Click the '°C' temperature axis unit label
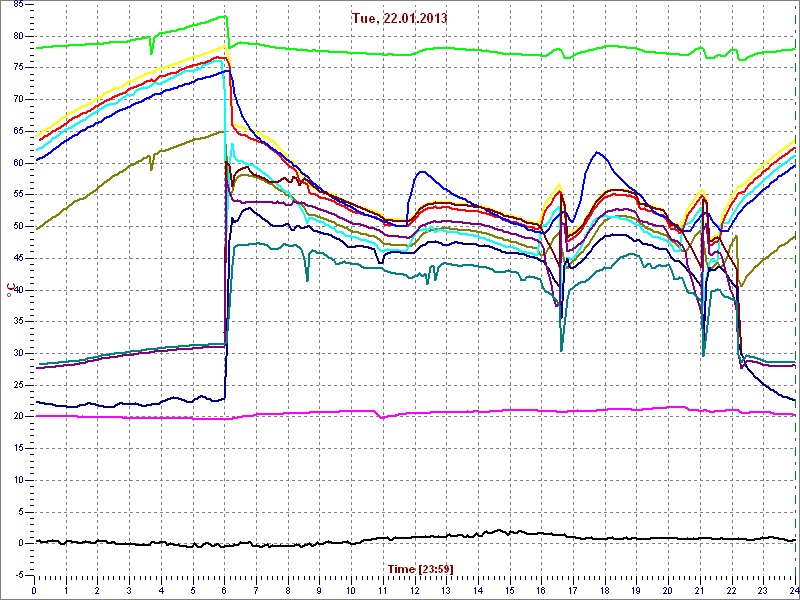 click(9, 288)
